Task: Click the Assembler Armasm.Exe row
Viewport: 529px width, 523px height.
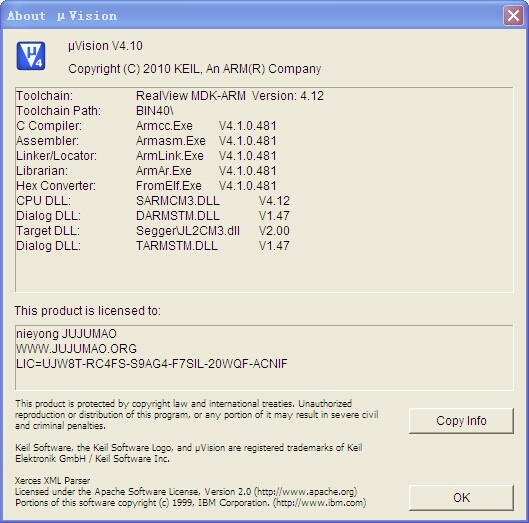Action: [146, 141]
